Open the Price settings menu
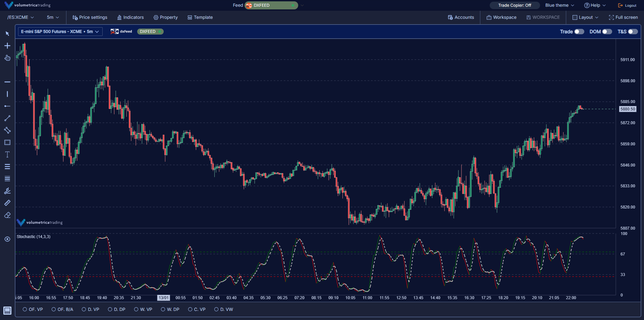644x320 pixels. click(x=90, y=17)
